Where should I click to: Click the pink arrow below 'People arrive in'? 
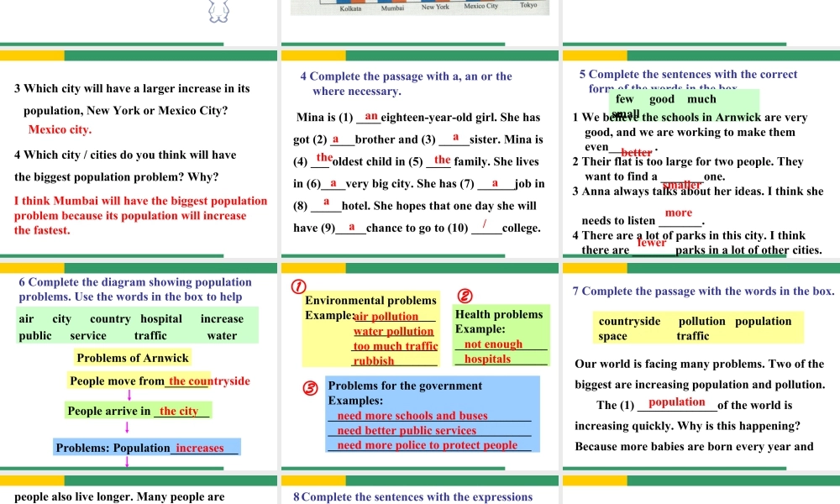[126, 428]
